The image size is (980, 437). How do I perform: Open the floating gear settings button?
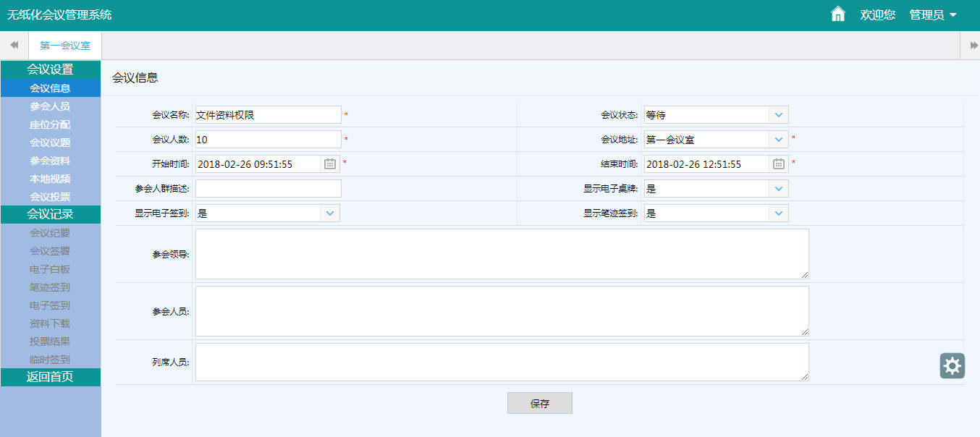click(x=952, y=365)
